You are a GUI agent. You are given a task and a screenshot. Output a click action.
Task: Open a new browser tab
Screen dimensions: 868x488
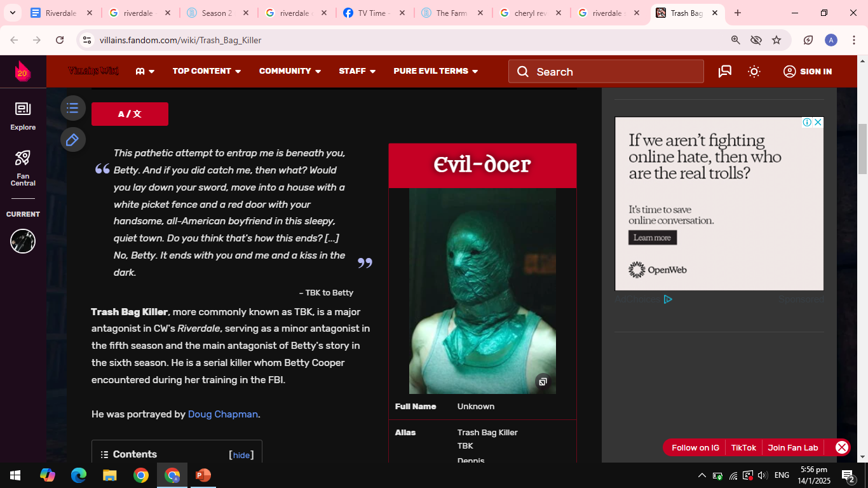coord(738,13)
